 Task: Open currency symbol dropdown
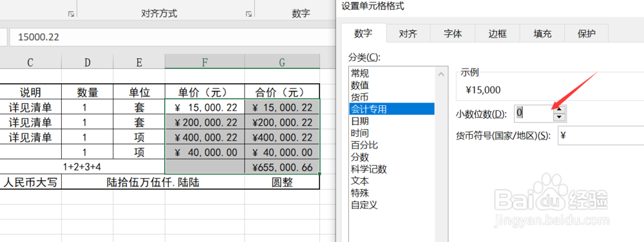click(x=600, y=136)
